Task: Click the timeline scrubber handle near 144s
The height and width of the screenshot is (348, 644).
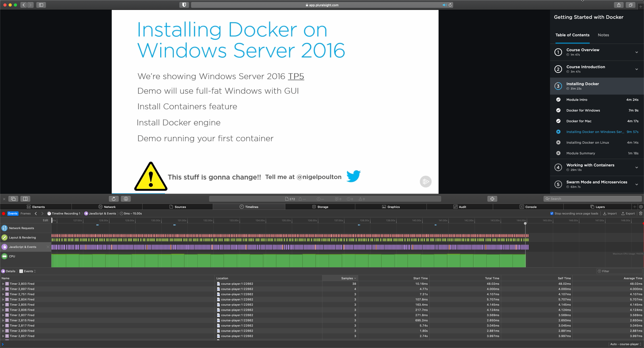Action: (525, 224)
